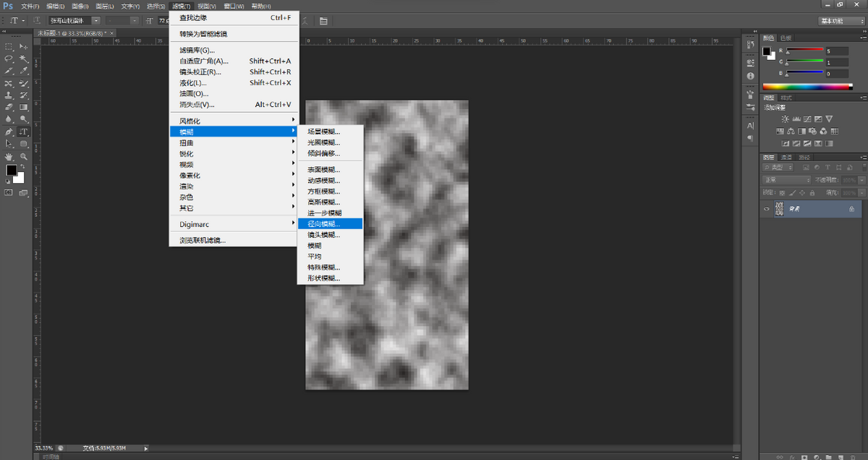
Task: Select the Zoom tool in the toolbox
Action: [24, 156]
